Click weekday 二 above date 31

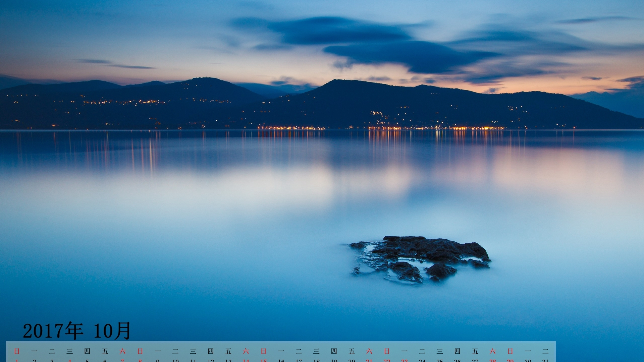(x=545, y=351)
